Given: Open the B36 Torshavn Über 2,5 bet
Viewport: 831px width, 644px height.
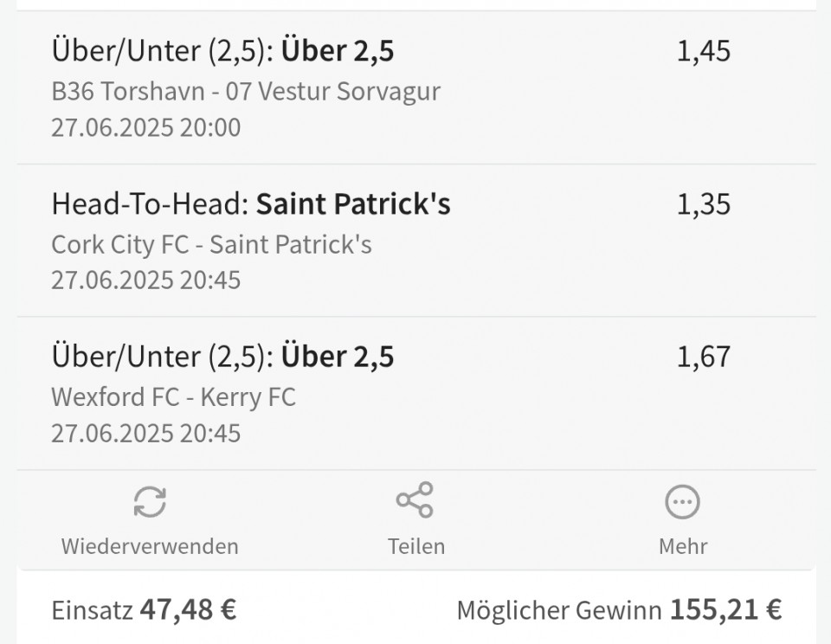Looking at the screenshot, I should point(416,88).
